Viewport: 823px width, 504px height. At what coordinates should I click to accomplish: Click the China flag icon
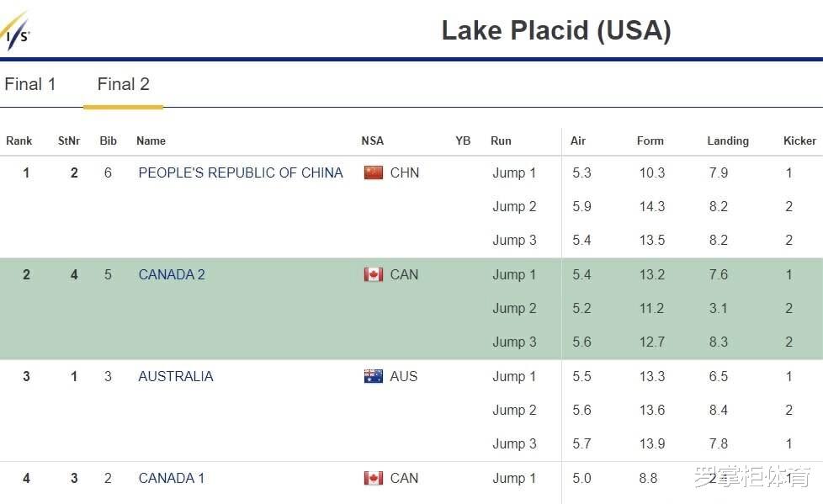click(x=373, y=172)
